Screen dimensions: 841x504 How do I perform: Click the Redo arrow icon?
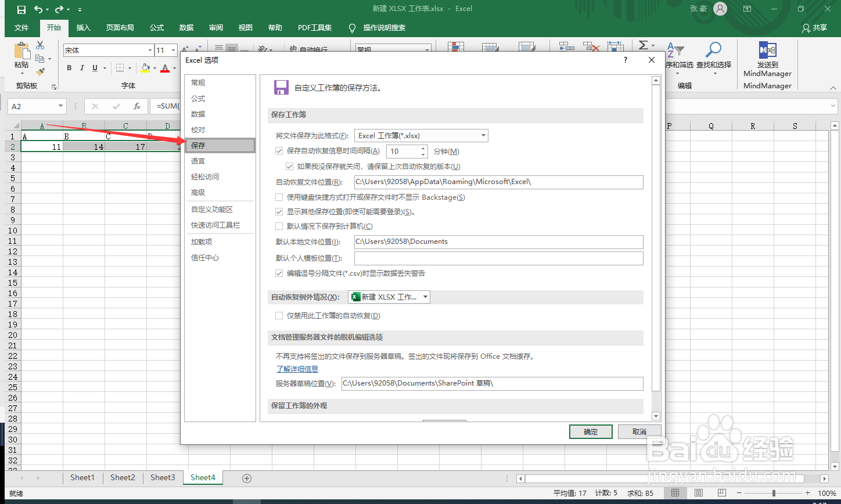pyautogui.click(x=59, y=9)
